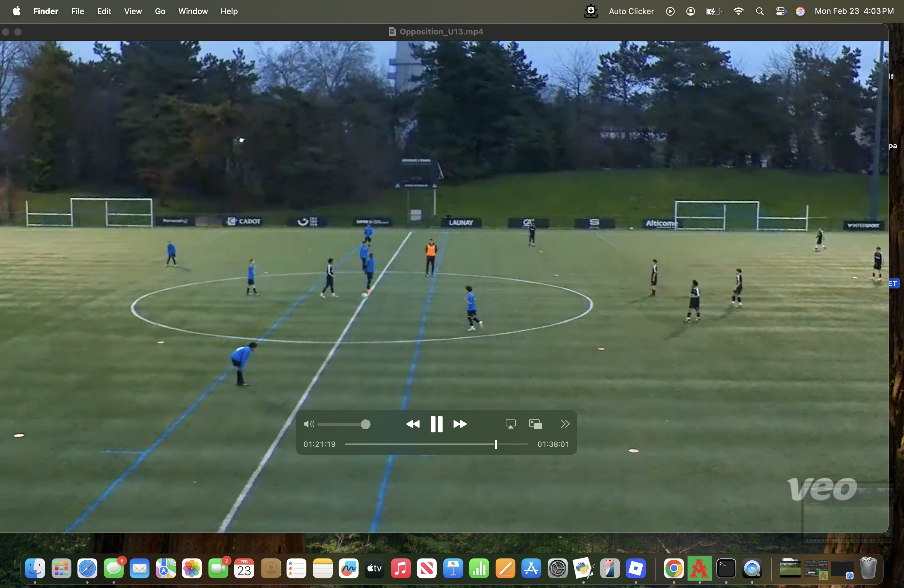Viewport: 904px width, 588px height.
Task: Open Spotlight search in the menu bar
Action: [760, 11]
